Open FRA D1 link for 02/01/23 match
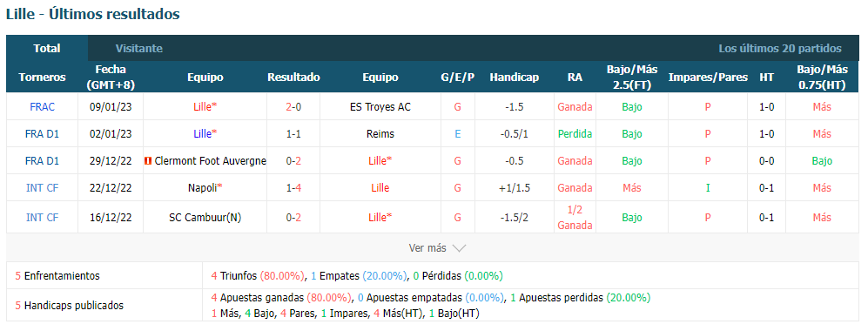Viewport: 868px width, 331px height. click(x=42, y=133)
